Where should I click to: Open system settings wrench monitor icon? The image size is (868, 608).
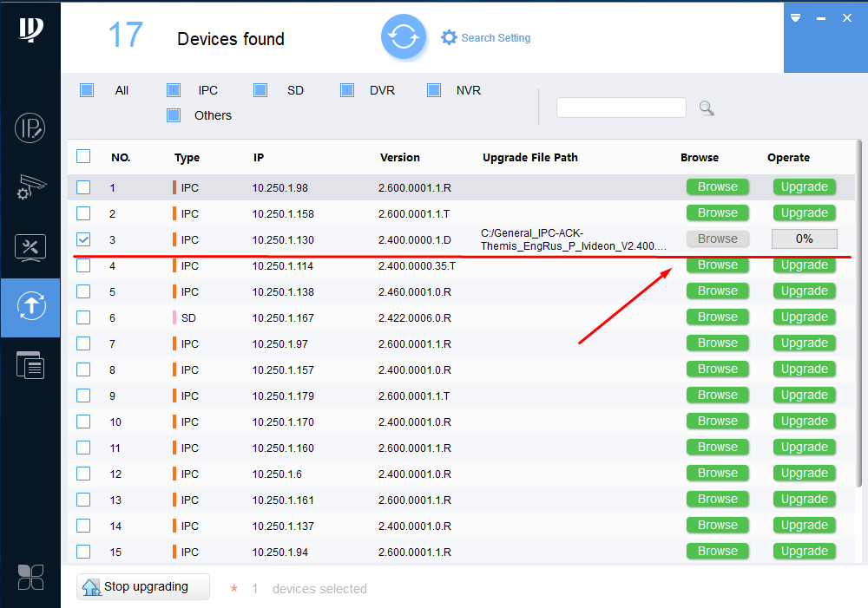[30, 247]
